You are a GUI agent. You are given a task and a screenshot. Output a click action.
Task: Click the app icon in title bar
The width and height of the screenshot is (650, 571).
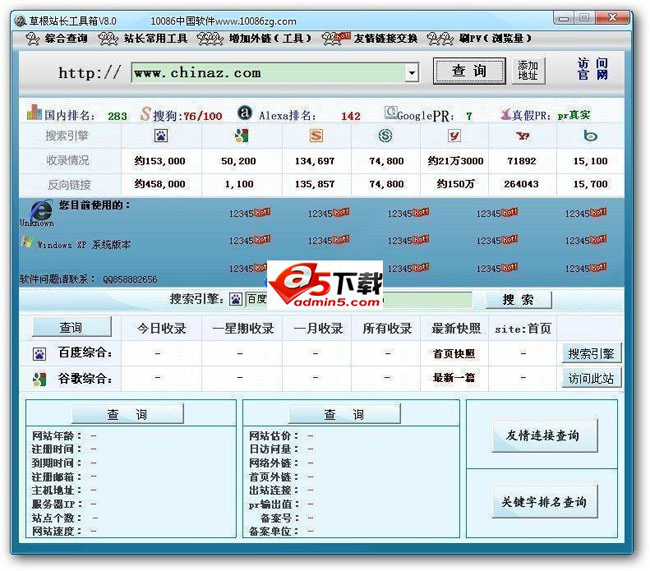pyautogui.click(x=20, y=21)
